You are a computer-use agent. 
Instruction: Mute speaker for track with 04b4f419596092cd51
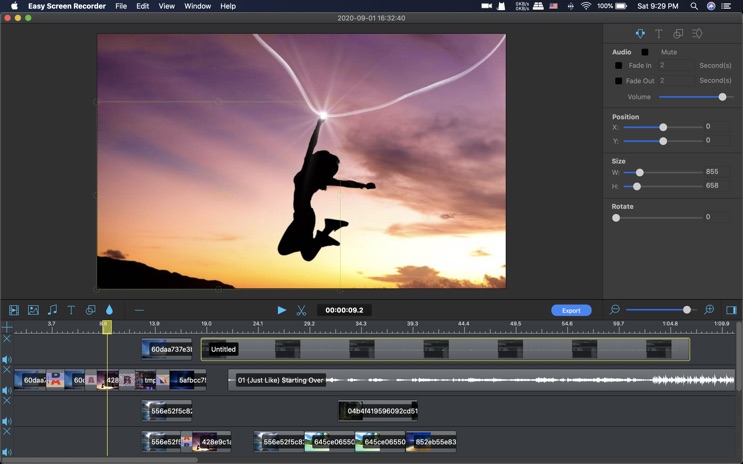pos(7,421)
